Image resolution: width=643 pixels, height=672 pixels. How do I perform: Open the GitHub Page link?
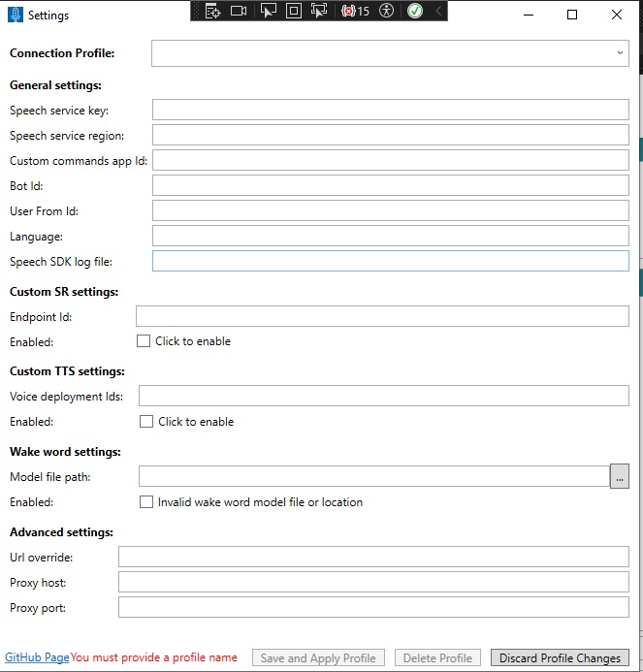pyautogui.click(x=37, y=657)
